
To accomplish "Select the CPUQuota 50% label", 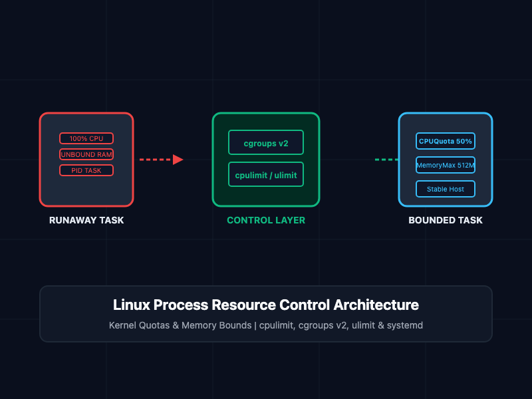I will (445, 141).
